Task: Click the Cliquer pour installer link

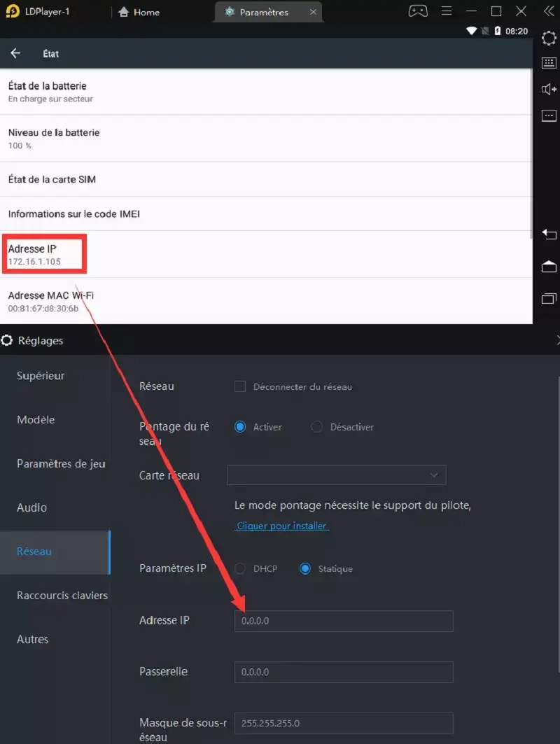Action: coord(282,526)
